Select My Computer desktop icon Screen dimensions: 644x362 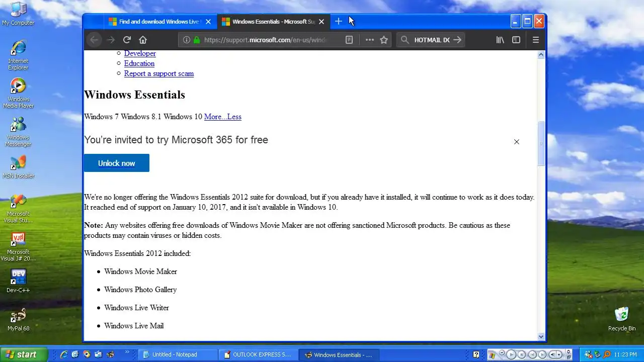[18, 14]
